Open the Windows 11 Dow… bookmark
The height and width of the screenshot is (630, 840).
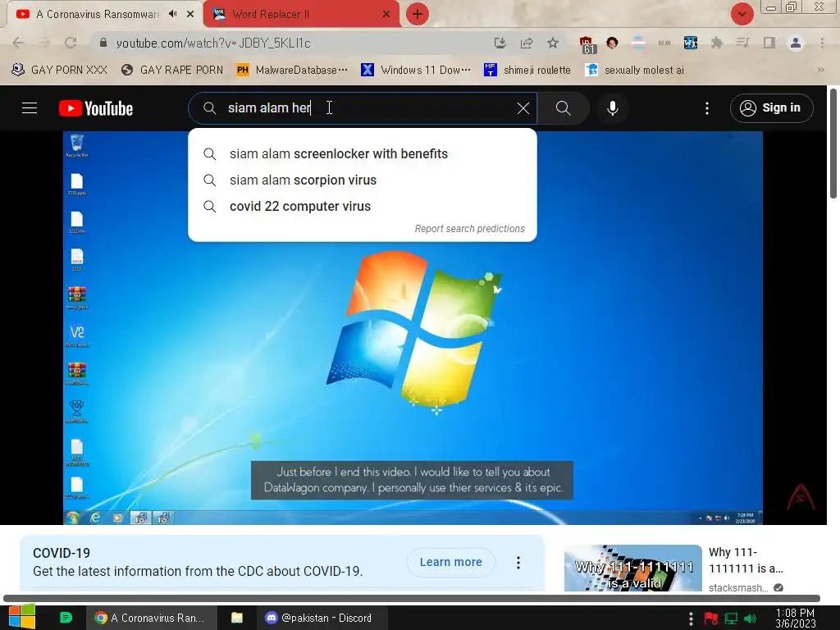[x=416, y=70]
